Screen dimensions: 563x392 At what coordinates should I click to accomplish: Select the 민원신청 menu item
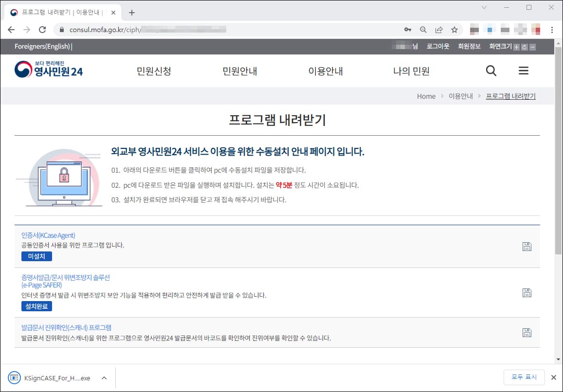pos(154,71)
